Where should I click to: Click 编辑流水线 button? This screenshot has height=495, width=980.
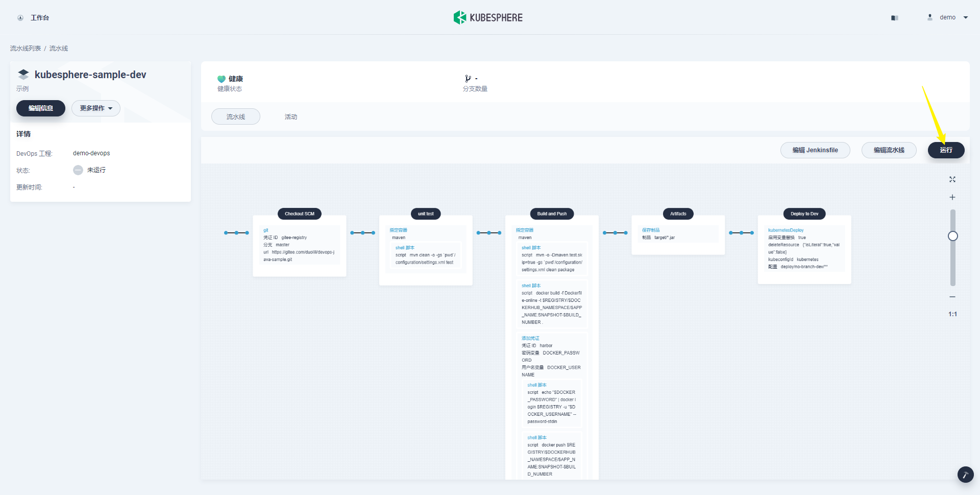pos(889,150)
